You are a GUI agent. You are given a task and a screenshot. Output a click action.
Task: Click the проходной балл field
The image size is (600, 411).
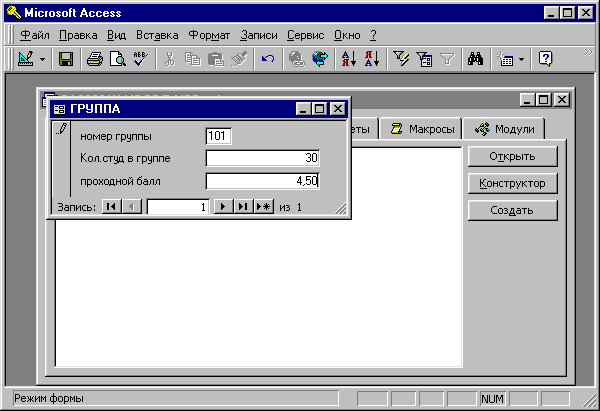(262, 181)
